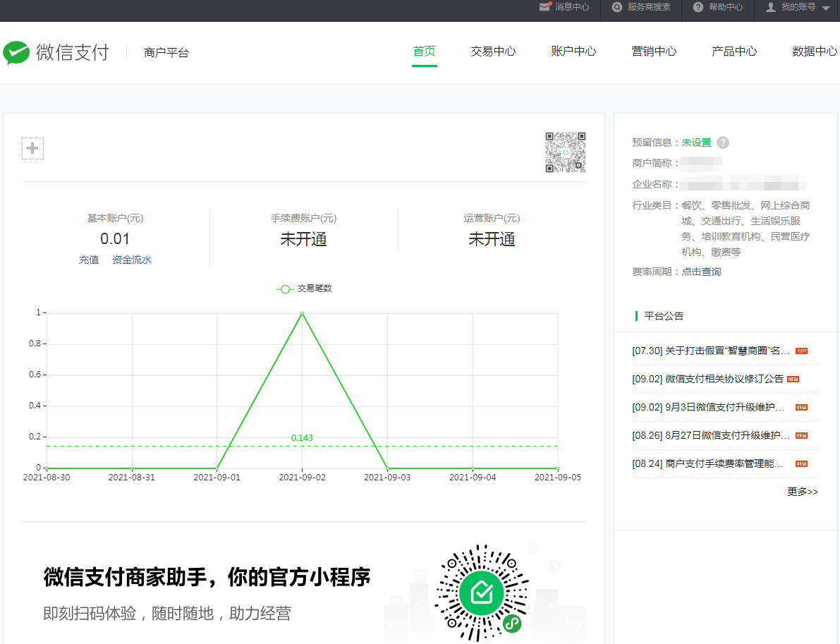840x644 pixels.
Task: Open the [08.24] 商户支付手续费率 announcement
Action: (x=707, y=463)
